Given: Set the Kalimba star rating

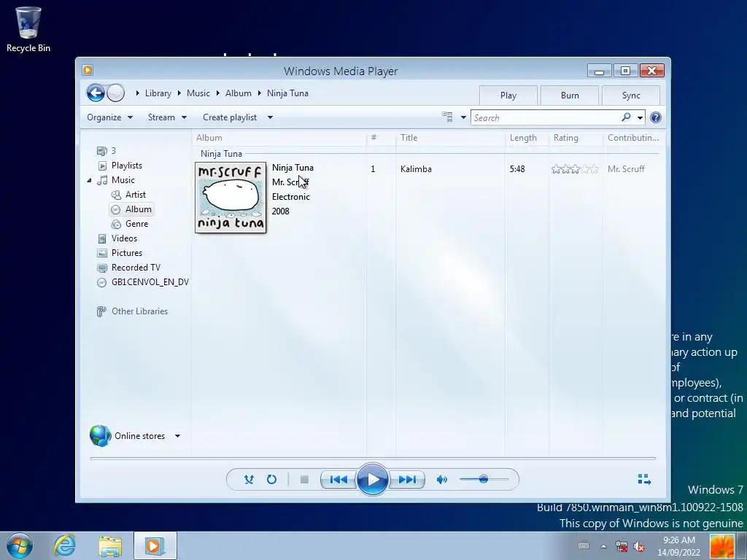Looking at the screenshot, I should (575, 169).
